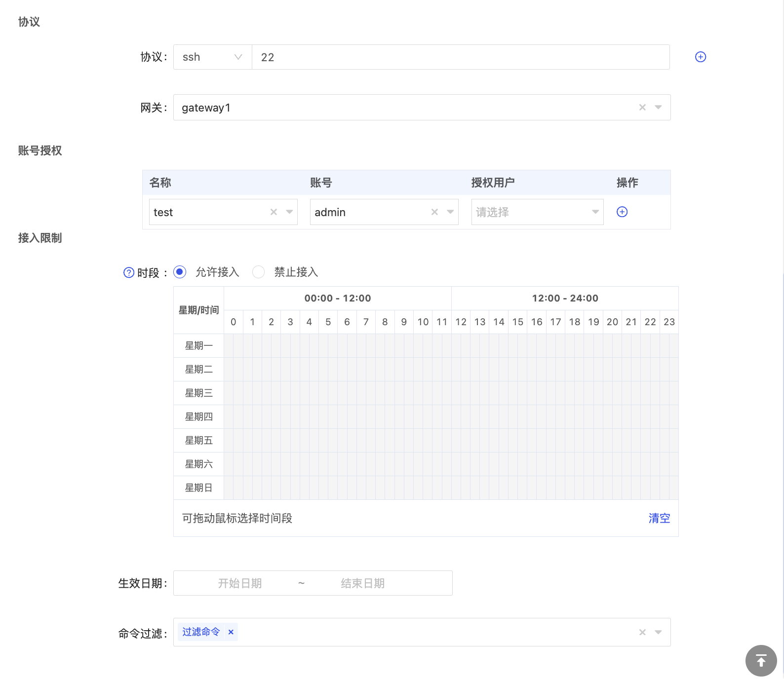Click the back-to-top arrow button

pyautogui.click(x=761, y=660)
